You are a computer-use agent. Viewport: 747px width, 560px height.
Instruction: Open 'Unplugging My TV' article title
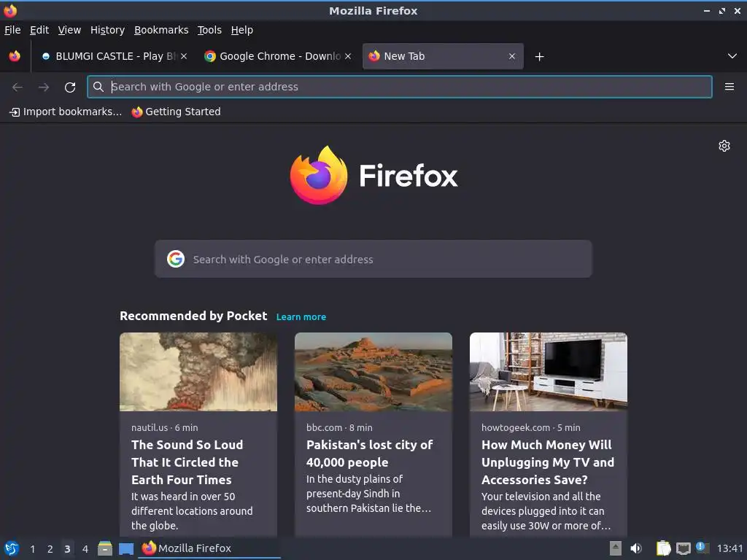point(548,462)
